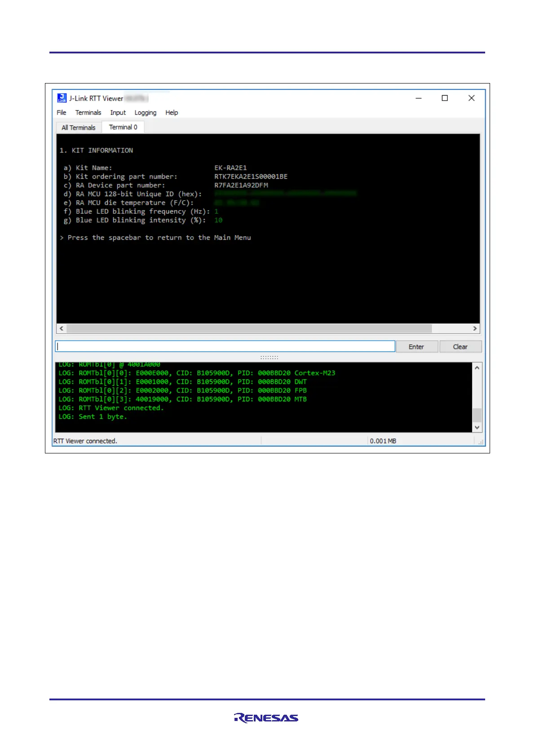Click status bar text 'RTT Viewer connected.'

tap(85, 441)
